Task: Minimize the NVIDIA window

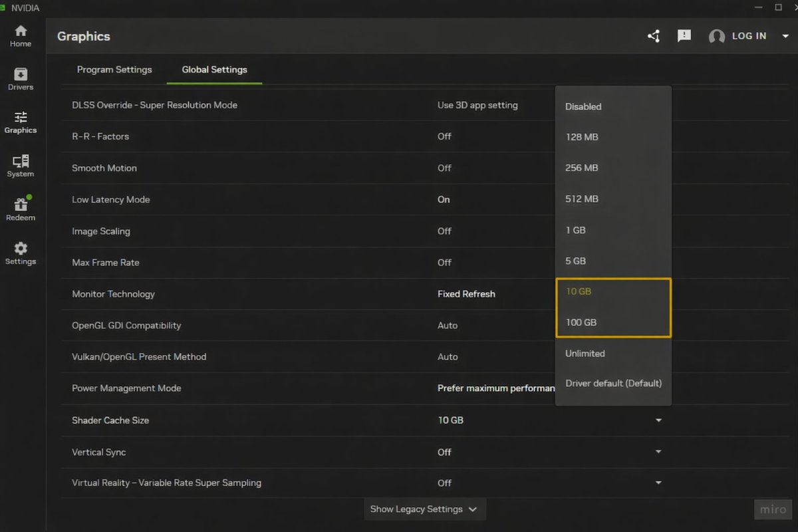Action: 759,7
